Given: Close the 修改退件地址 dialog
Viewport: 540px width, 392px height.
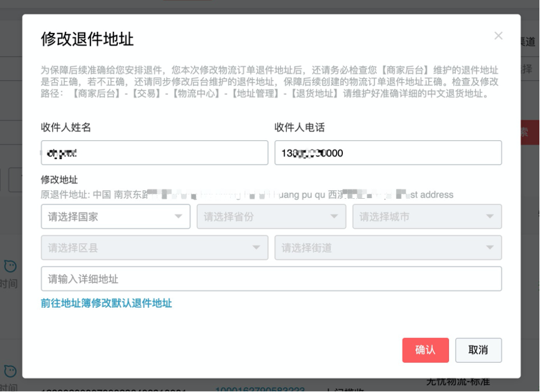Looking at the screenshot, I should [x=498, y=36].
